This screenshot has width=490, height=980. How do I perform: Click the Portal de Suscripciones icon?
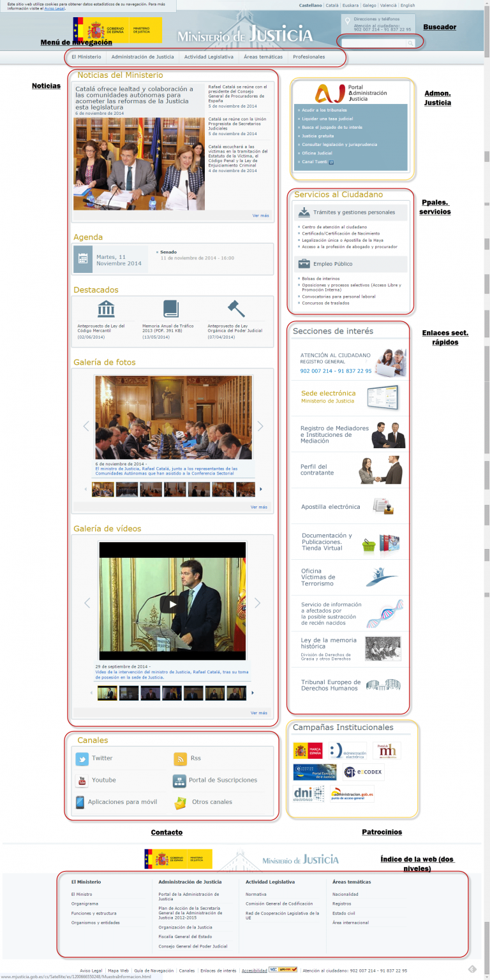point(179,780)
